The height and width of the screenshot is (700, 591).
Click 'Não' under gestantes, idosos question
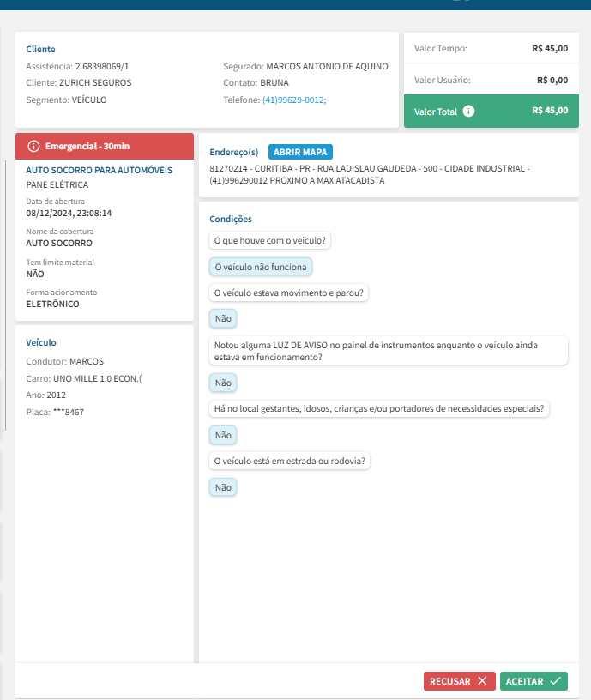tap(223, 435)
